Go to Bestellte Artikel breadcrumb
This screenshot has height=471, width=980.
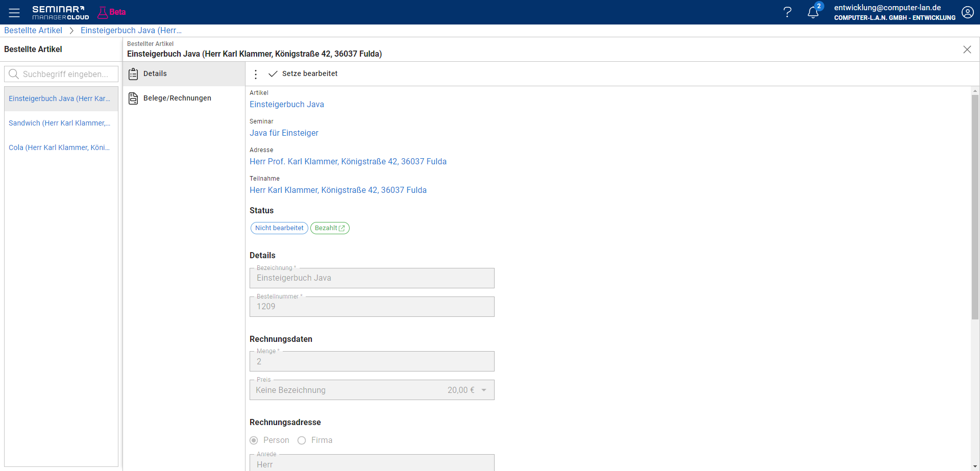point(33,30)
